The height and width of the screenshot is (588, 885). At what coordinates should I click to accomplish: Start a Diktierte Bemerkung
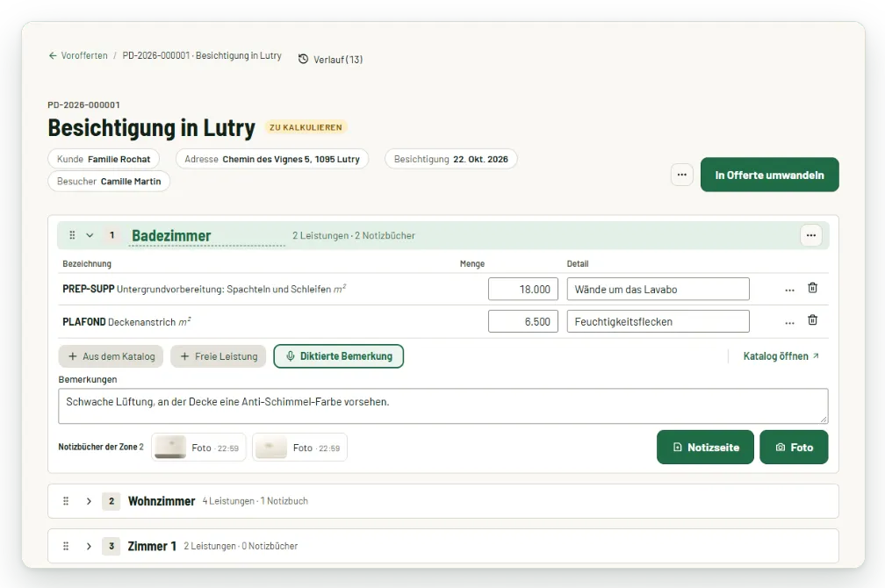(339, 356)
